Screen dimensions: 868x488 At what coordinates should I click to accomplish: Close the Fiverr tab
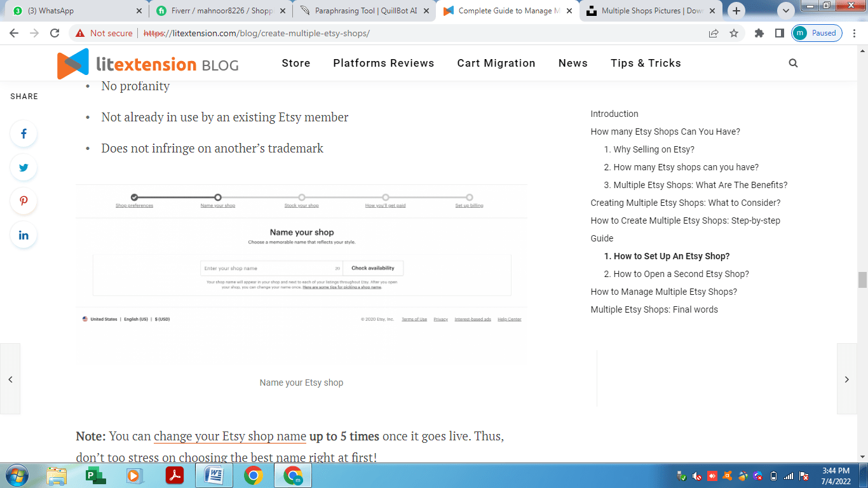(x=283, y=11)
